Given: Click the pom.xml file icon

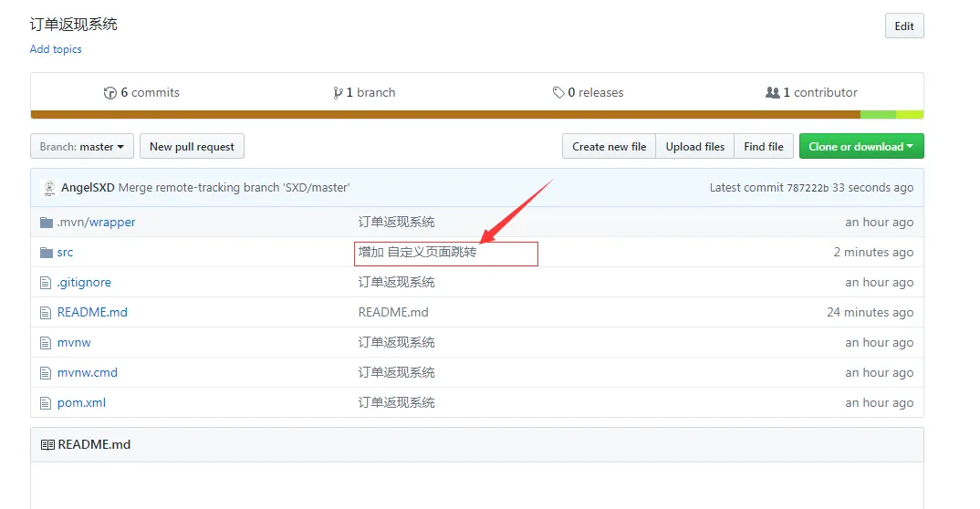Looking at the screenshot, I should point(45,403).
